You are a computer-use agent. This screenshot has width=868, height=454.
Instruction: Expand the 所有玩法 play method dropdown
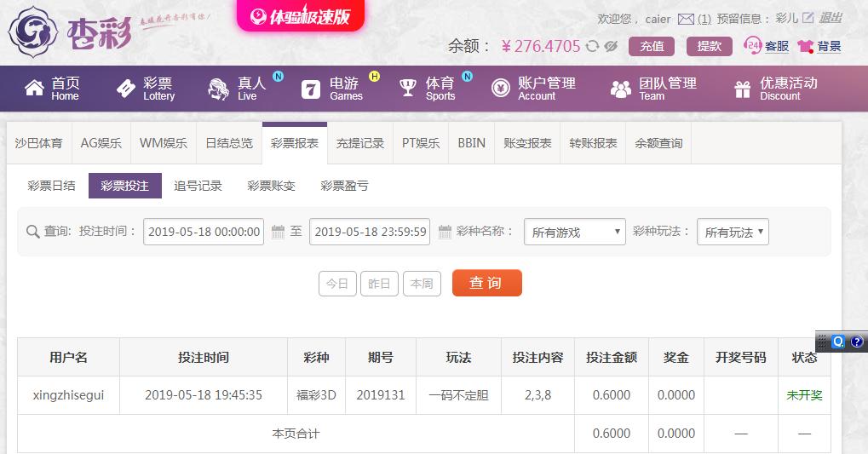733,232
